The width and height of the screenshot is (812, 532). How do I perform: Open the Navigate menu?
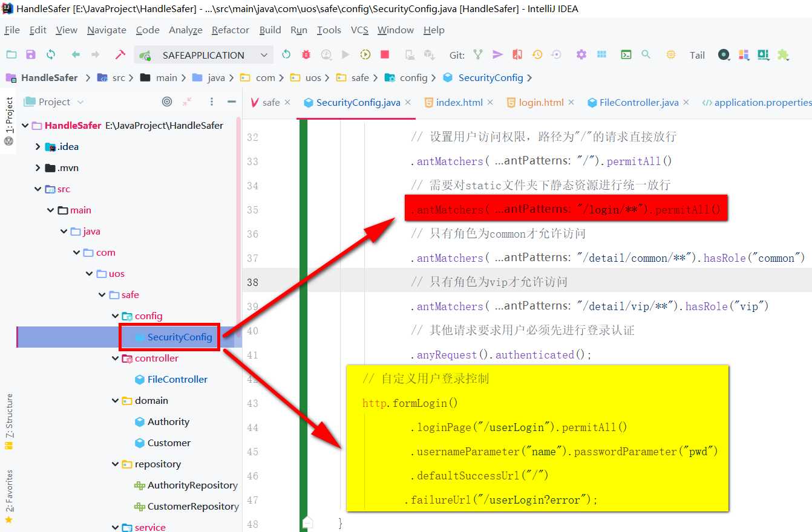[106, 30]
